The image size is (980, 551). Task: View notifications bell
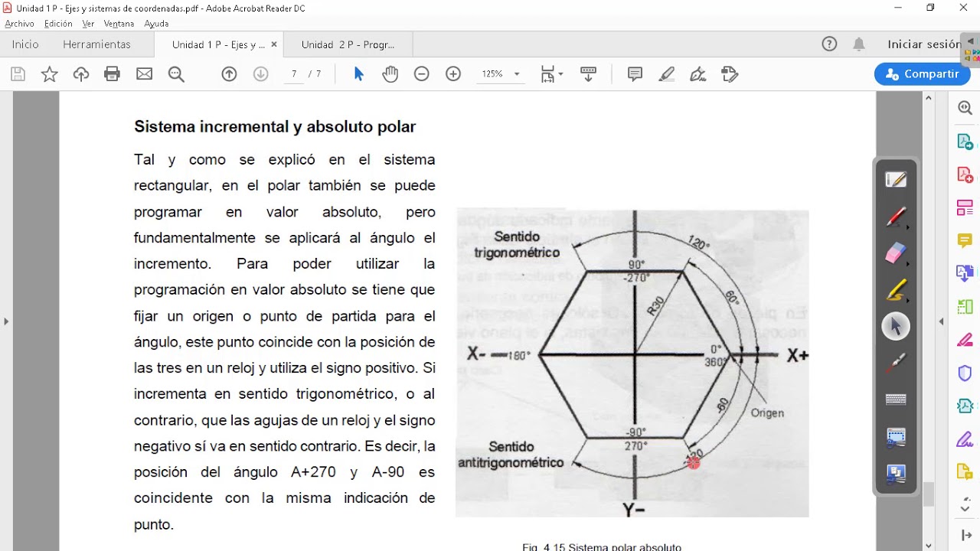pos(859,44)
